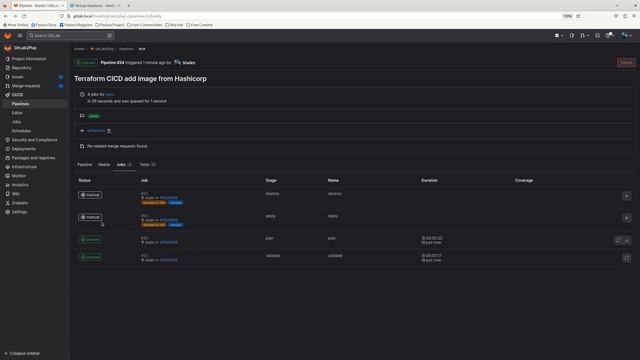Image resolution: width=640 pixels, height=360 pixels.
Task: Open Analytics in sidebar
Action: point(20,185)
